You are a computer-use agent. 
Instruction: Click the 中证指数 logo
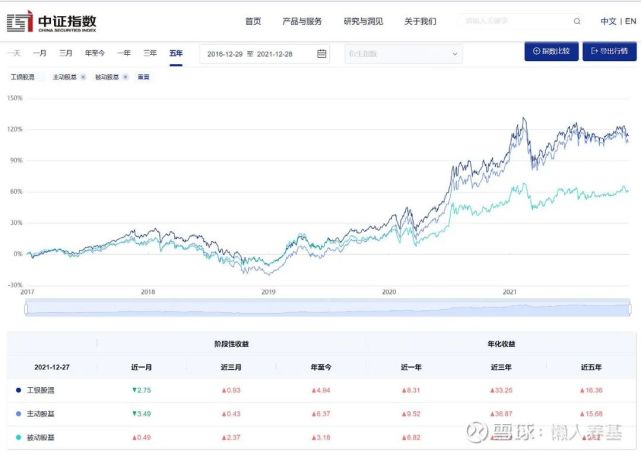coord(52,22)
